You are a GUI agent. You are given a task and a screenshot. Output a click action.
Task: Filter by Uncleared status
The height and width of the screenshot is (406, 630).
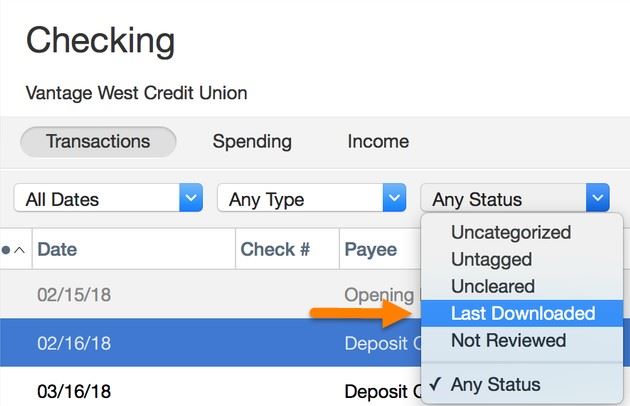(x=493, y=286)
